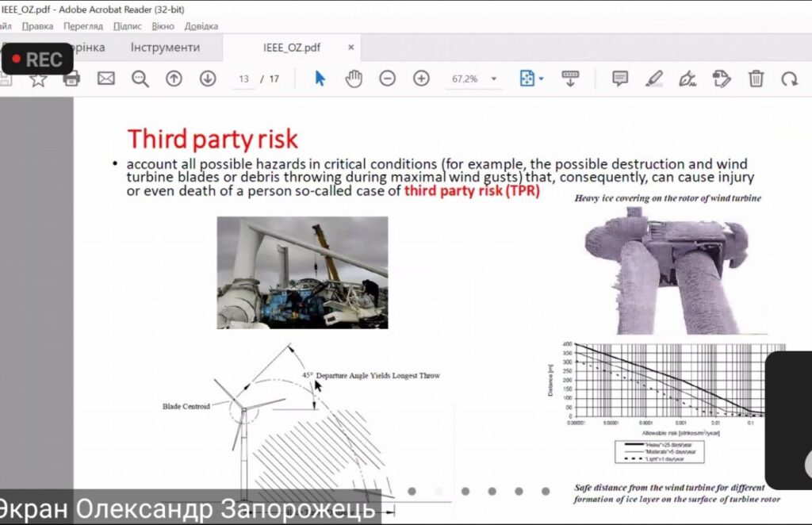Image resolution: width=812 pixels, height=525 pixels.
Task: Click Safe distance from wind turbine caption
Action: 676,493
